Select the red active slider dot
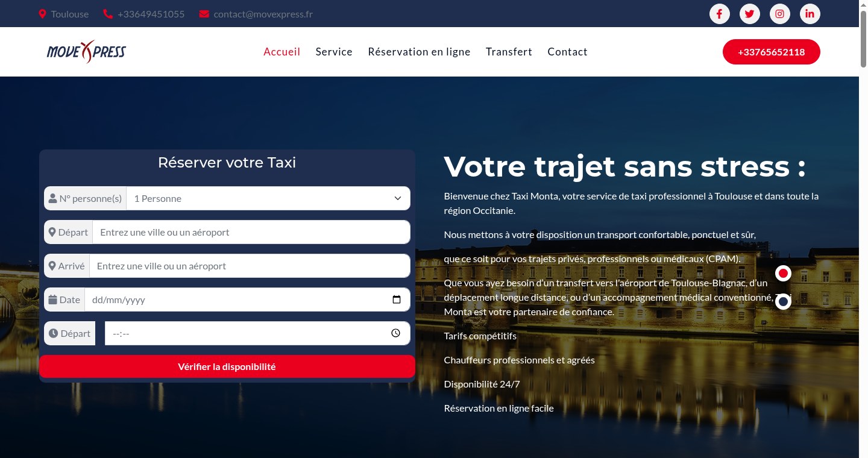Screen dimensions: 868x458 [x=783, y=274]
